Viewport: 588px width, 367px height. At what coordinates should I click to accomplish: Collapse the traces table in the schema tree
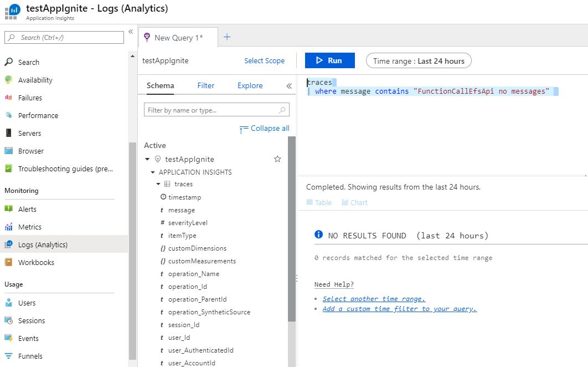tap(158, 184)
